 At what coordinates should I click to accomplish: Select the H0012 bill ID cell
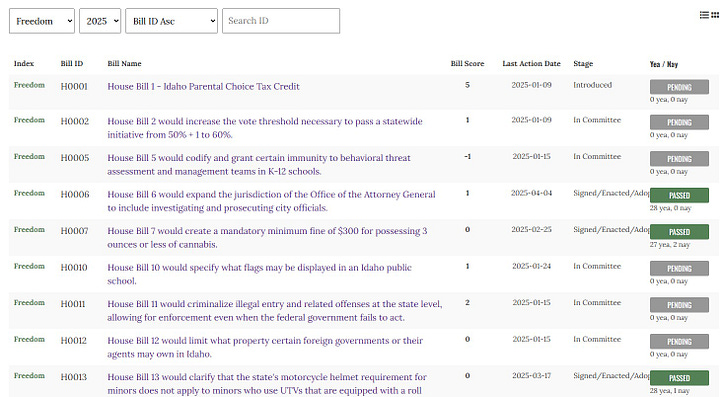coord(73,341)
